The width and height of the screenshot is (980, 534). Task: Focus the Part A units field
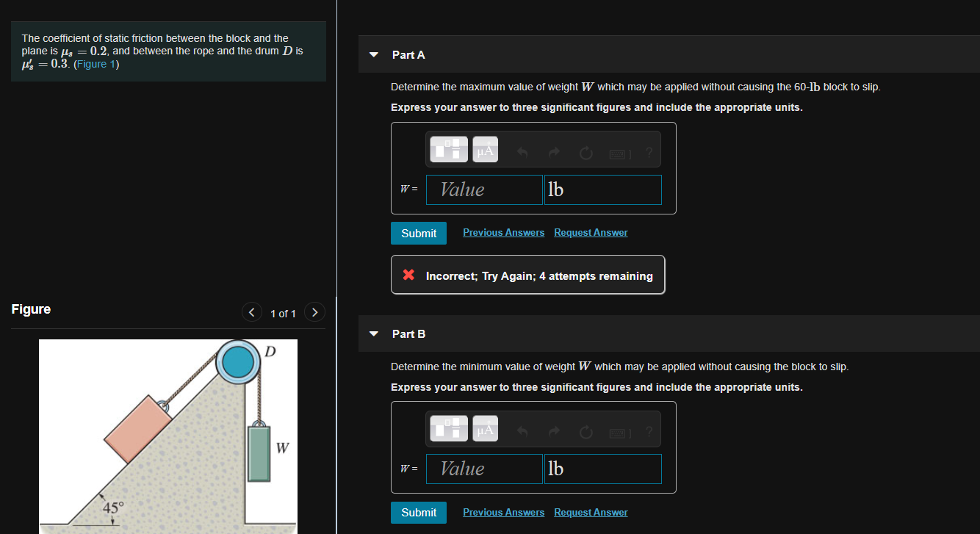point(602,190)
